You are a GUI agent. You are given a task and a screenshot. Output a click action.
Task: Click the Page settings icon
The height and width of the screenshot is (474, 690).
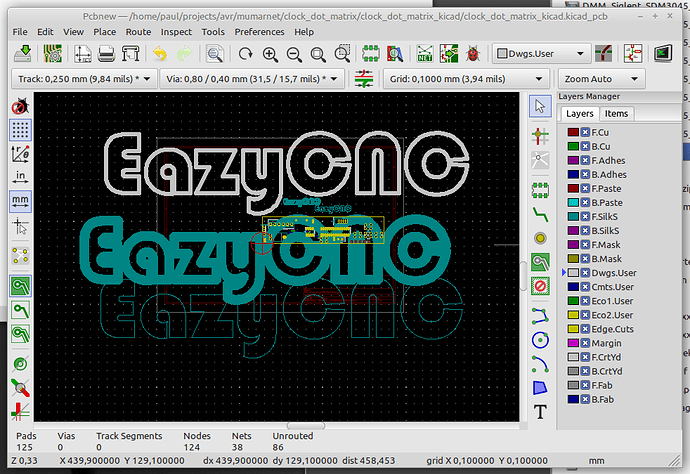tap(83, 54)
